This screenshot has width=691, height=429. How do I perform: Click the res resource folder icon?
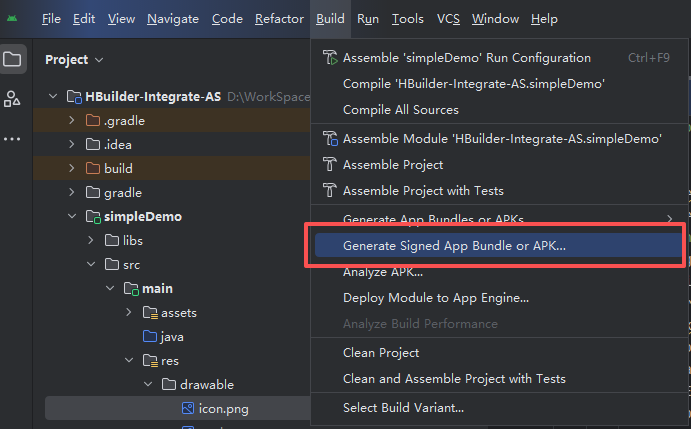click(150, 361)
